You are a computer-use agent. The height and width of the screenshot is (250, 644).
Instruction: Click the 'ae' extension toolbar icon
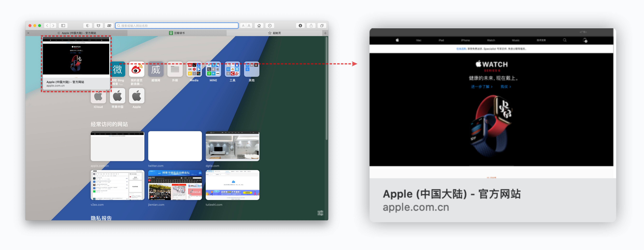(109, 25)
